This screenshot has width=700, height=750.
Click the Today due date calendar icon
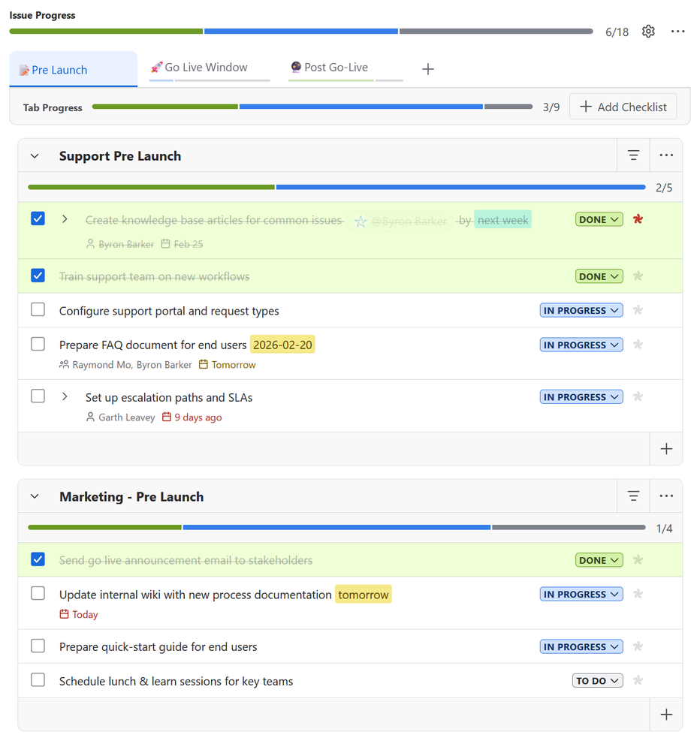64,614
